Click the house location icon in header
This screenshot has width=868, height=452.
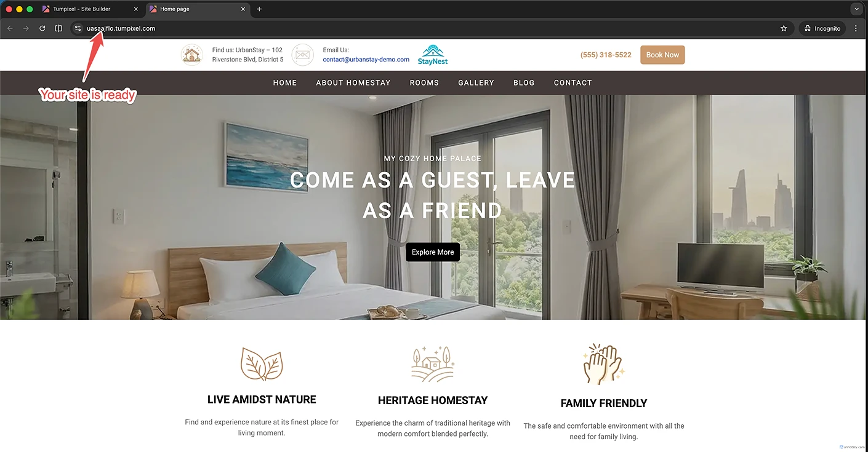[x=192, y=55]
